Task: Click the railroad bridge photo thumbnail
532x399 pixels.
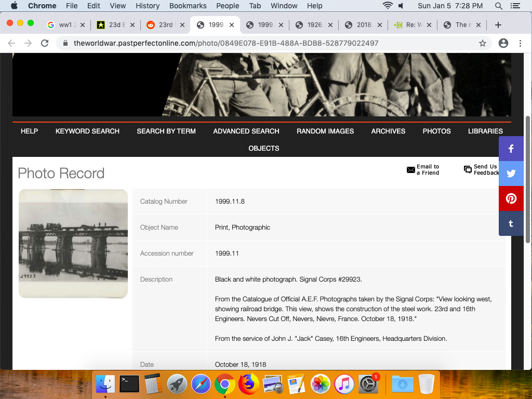Action: tap(73, 243)
